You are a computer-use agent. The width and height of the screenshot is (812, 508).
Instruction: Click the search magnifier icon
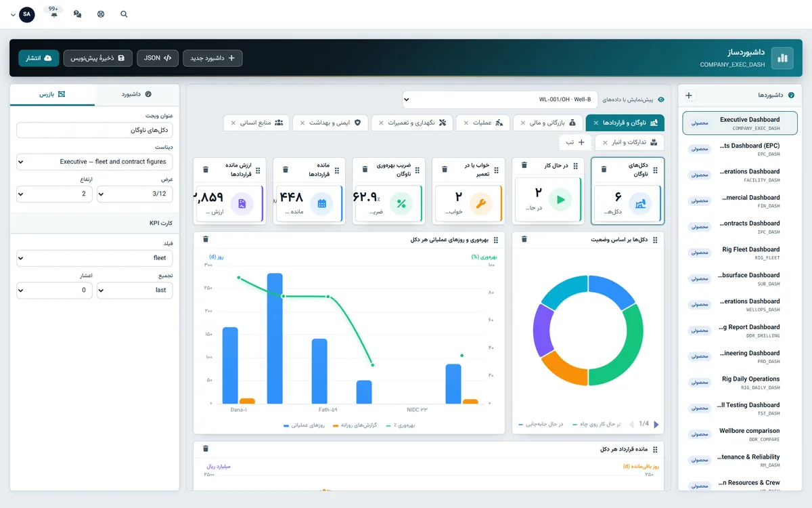pos(124,14)
